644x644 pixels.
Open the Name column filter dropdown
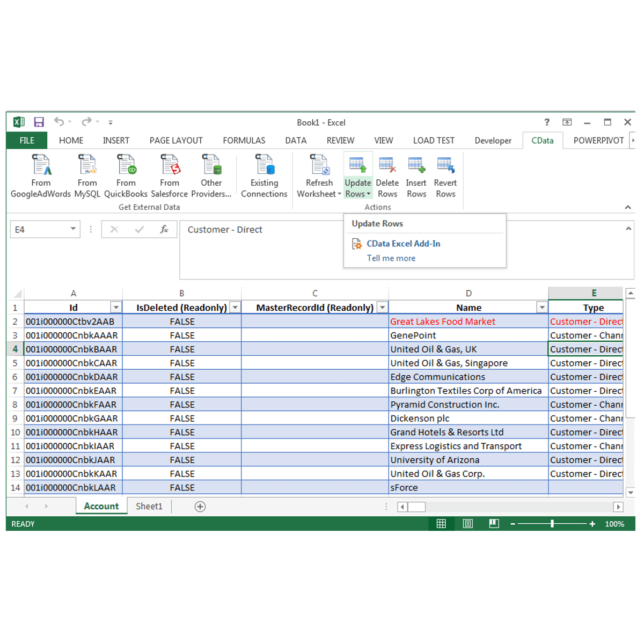[x=542, y=308]
